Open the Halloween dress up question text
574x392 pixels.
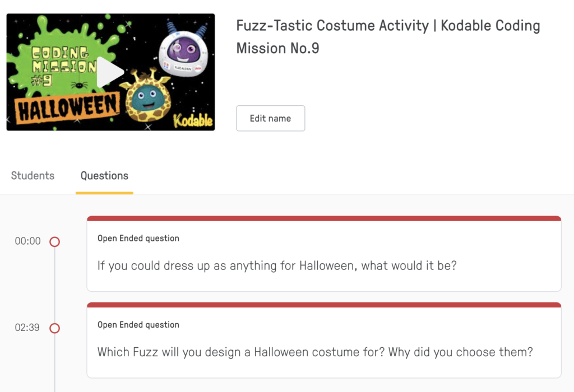277,265
